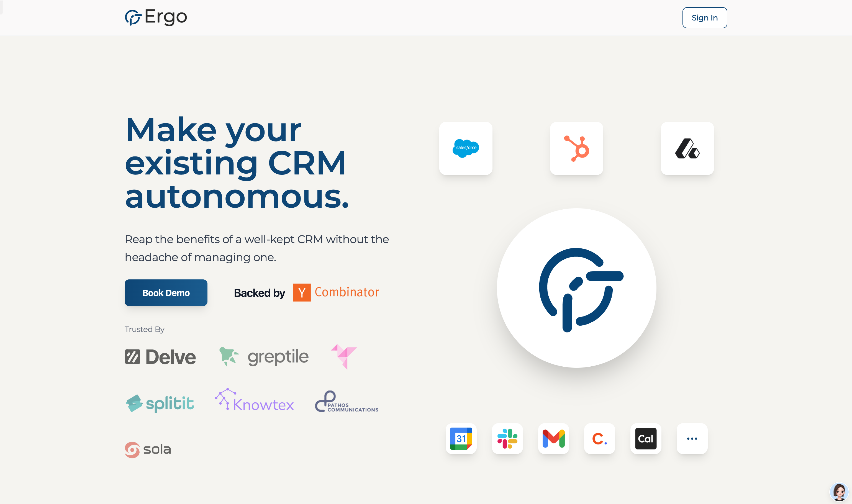The height and width of the screenshot is (504, 852).
Task: Click the three-dots more integrations tile
Action: tap(692, 438)
